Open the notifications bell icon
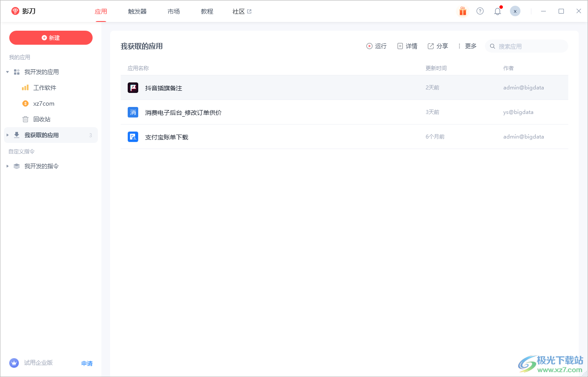 tap(497, 11)
